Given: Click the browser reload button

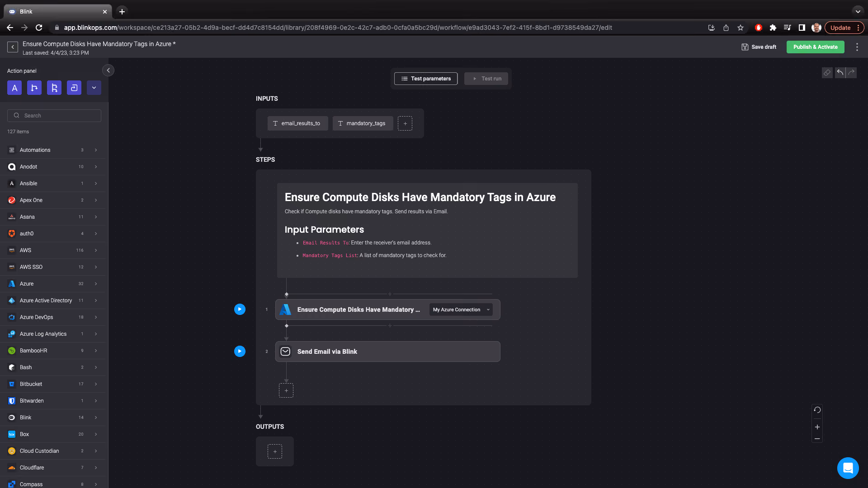Looking at the screenshot, I should coord(39,28).
